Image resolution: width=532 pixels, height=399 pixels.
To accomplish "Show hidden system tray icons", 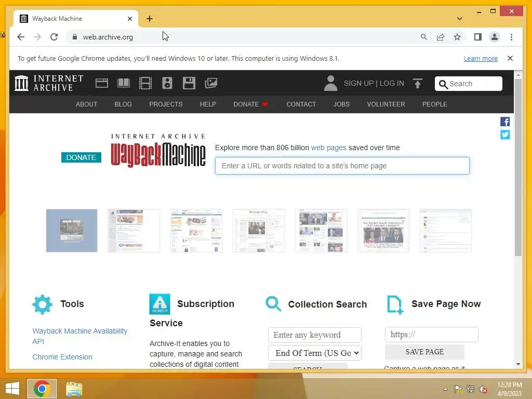I will click(x=445, y=389).
